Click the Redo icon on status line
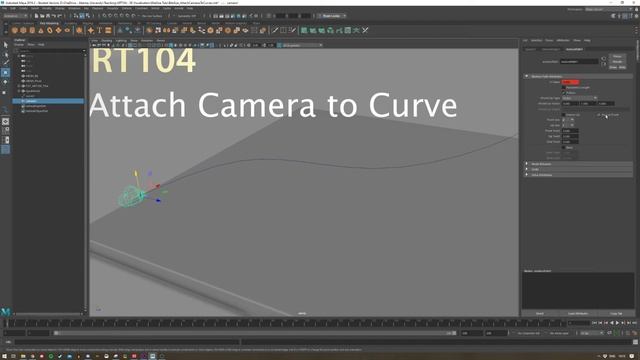640x360 pixels. (59, 16)
